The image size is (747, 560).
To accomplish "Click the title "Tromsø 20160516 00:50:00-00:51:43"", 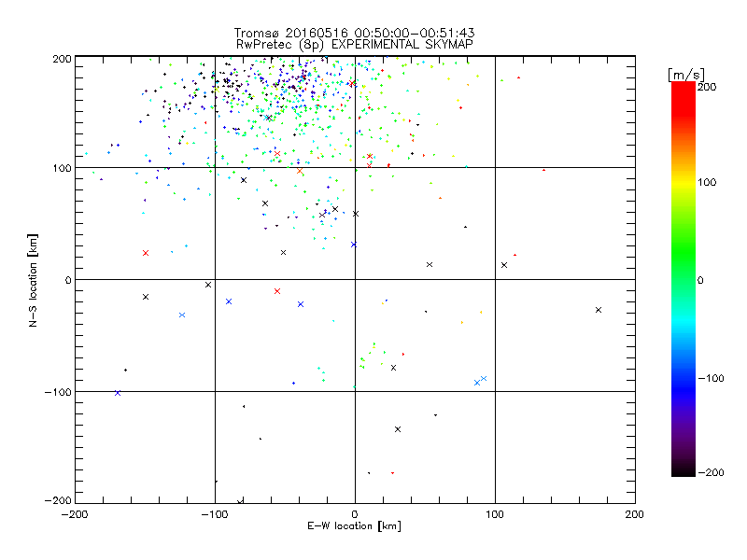I will (354, 33).
